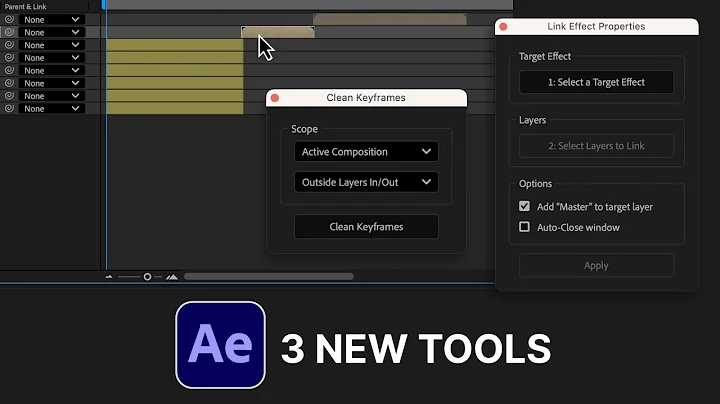Click the zoom out mountains icon in timeline
Screen dimensions: 720x404
109,277
